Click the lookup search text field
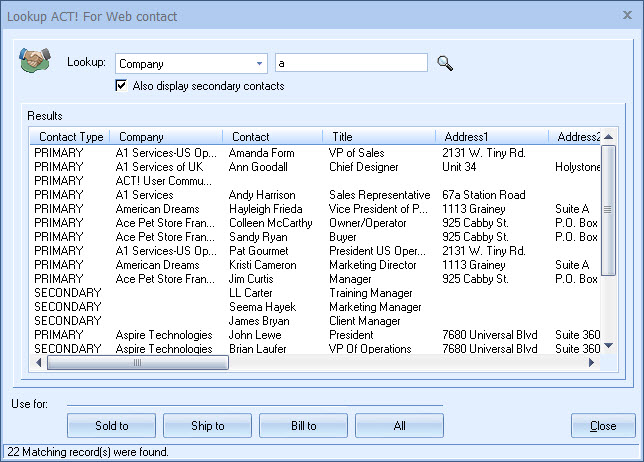644x462 pixels. coord(351,63)
